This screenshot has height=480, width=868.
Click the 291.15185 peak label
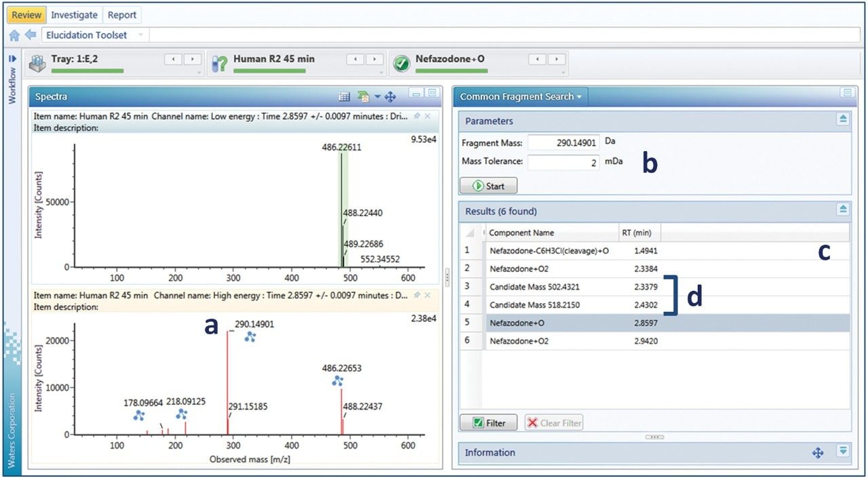pyautogui.click(x=248, y=407)
